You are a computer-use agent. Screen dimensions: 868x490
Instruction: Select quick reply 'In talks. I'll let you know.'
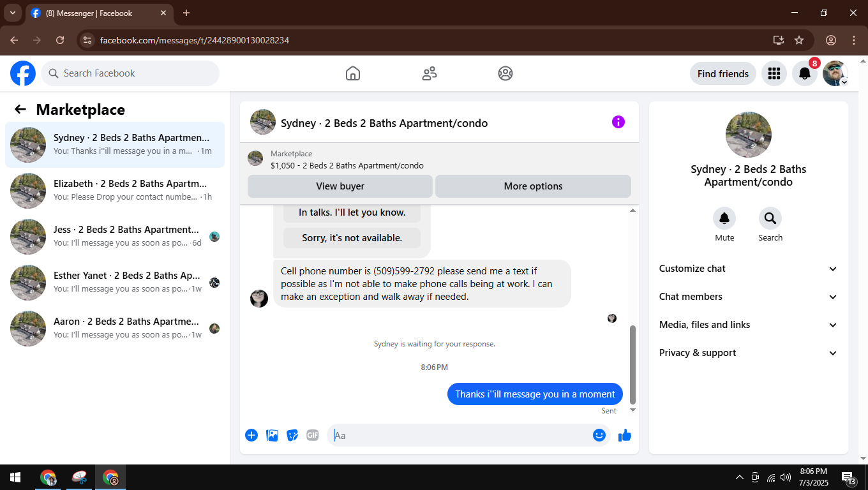(352, 212)
